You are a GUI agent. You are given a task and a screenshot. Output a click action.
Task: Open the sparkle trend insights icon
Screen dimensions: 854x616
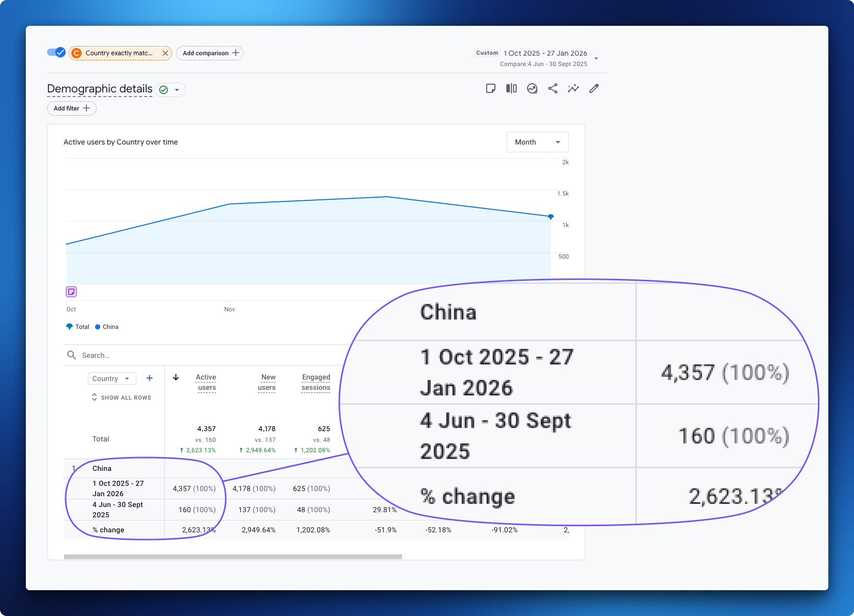573,88
